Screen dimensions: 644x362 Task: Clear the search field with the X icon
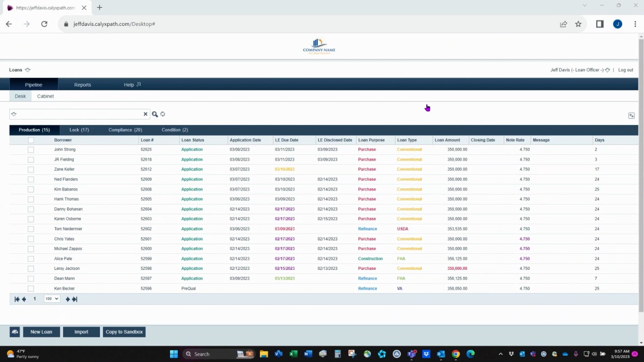coord(146,114)
